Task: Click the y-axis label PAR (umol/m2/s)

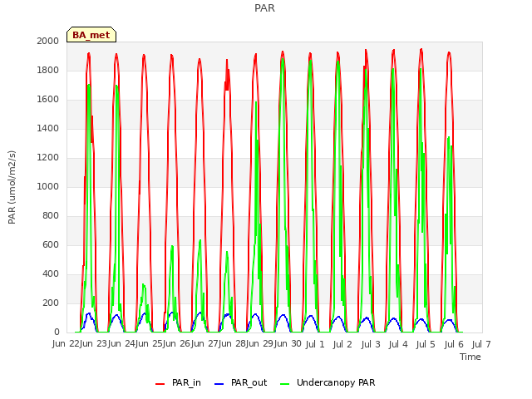Action: coord(12,187)
